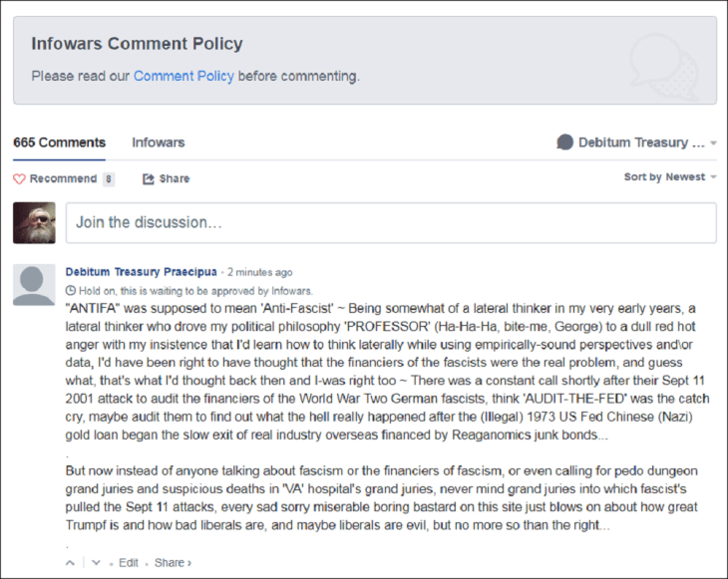This screenshot has height=579, width=728.
Task: Click the Disqus profile bubble icon
Action: 564,143
